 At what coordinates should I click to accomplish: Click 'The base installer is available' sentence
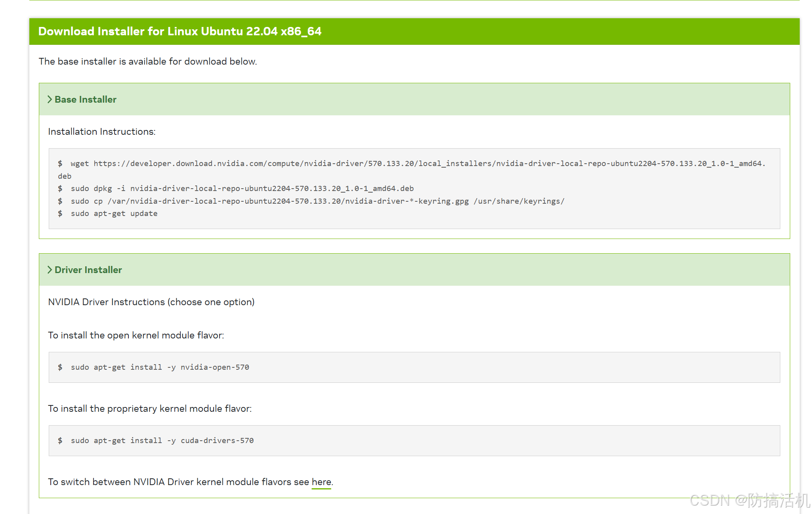(148, 61)
